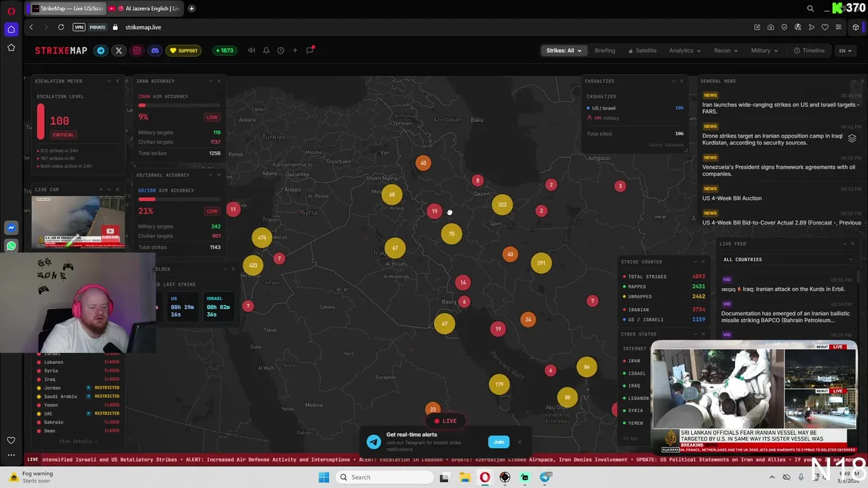Screen dimensions: 868x488
Task: Open the chat feedback icon with red dot
Action: [310, 50]
